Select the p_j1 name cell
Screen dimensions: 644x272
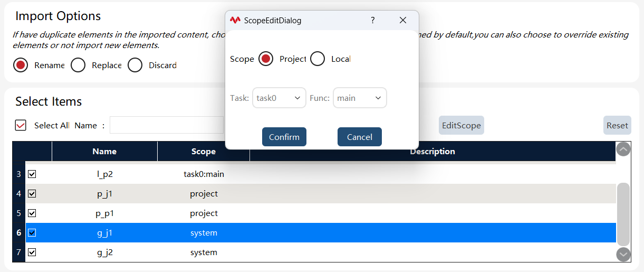pyautogui.click(x=104, y=193)
